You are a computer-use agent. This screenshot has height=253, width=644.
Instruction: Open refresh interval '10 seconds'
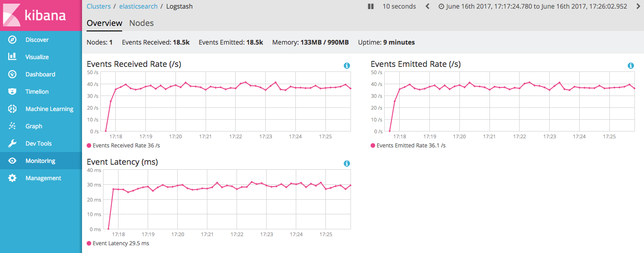399,6
